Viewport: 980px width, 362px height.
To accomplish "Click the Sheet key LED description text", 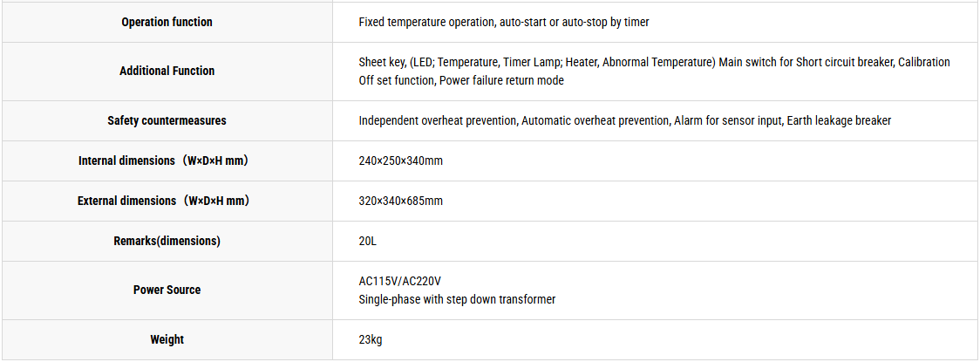I will point(655,62).
